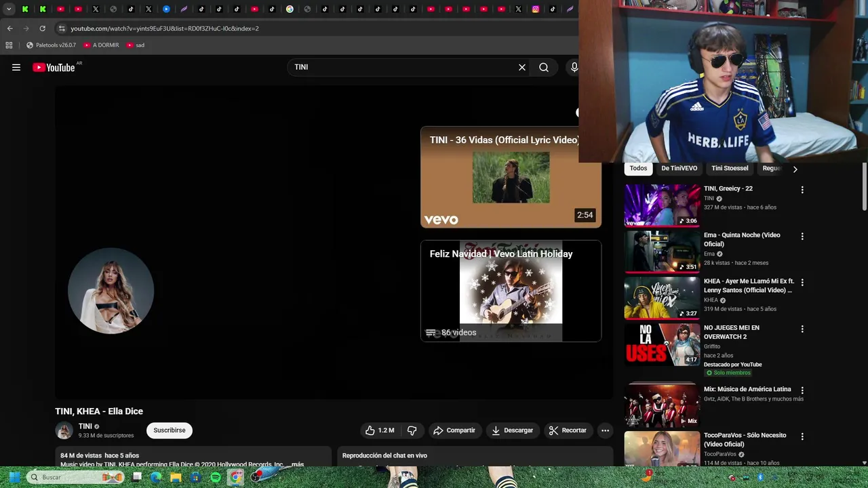
Task: Click the Recortar clip button
Action: tap(568, 430)
